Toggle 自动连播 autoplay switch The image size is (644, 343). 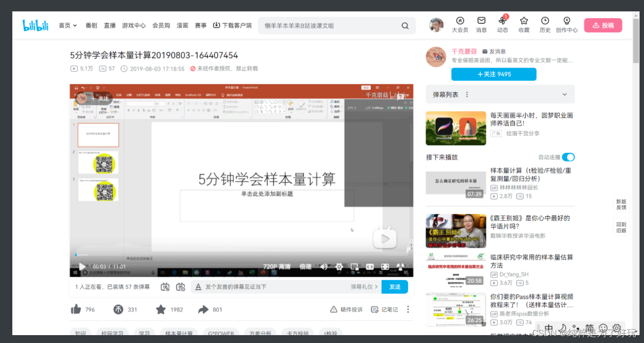pos(569,157)
